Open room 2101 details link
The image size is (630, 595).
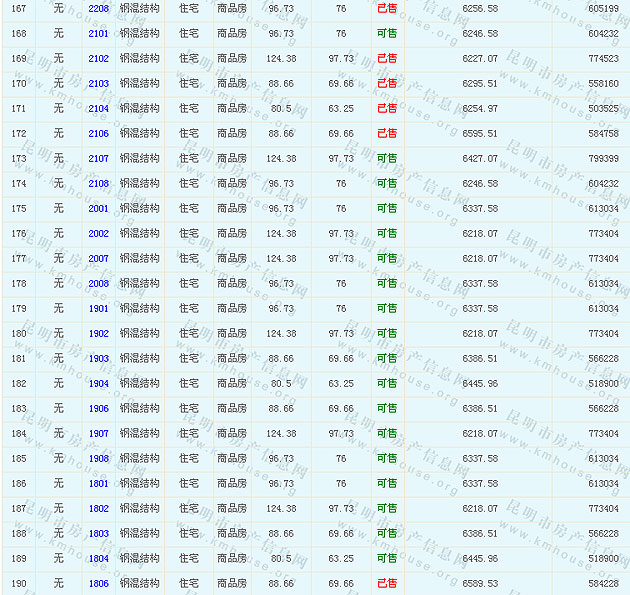[98, 33]
